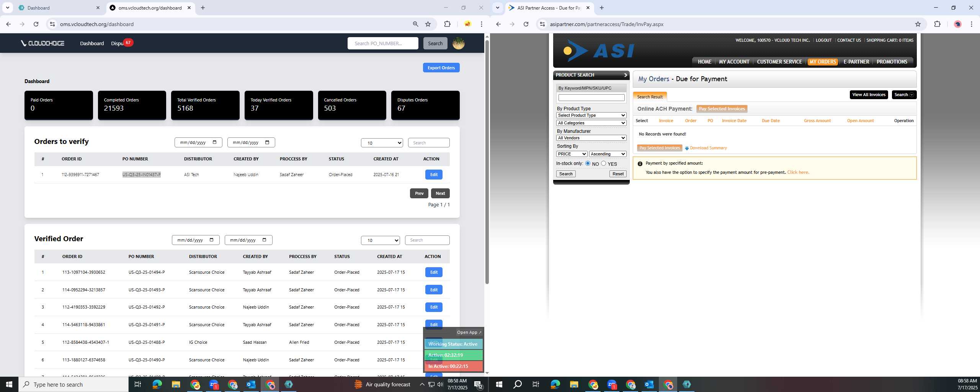The height and width of the screenshot is (392, 980).
Task: Open Outlook on left taskbar
Action: [x=251, y=384]
